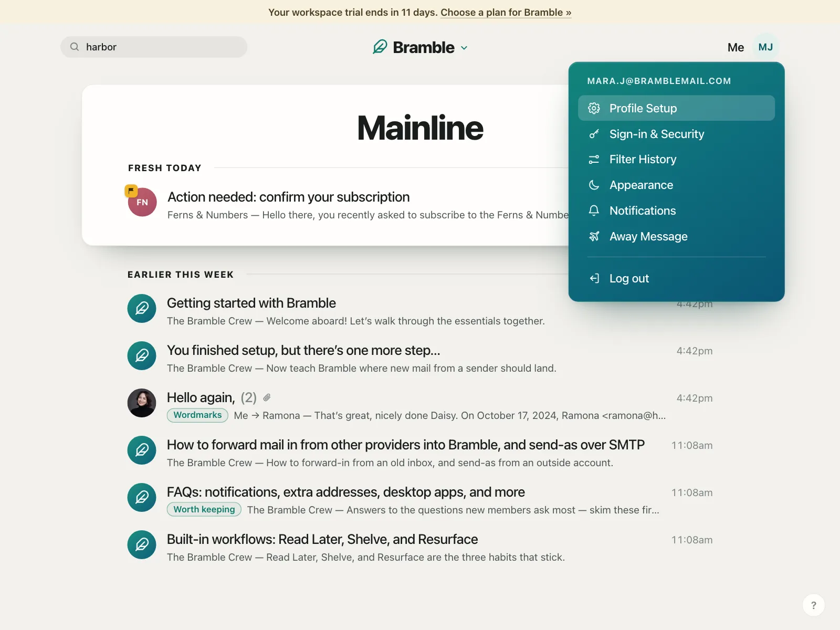Click the paperclip attachment icon on Hello again
Viewport: 840px width, 630px height.
click(x=267, y=397)
